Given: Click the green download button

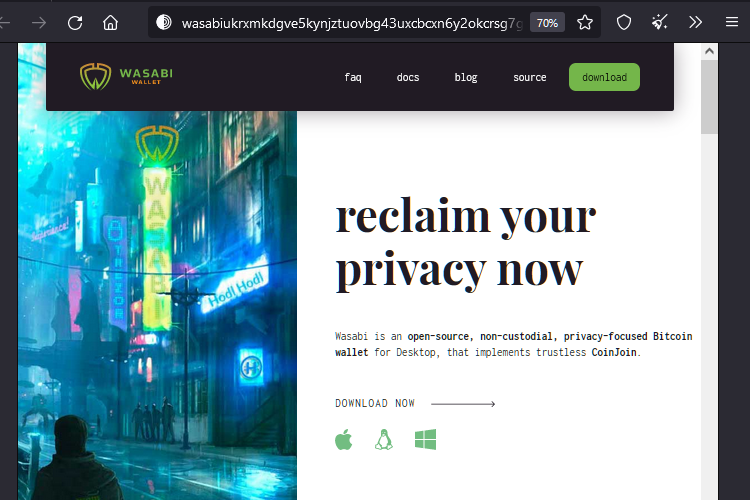Looking at the screenshot, I should click(x=604, y=77).
